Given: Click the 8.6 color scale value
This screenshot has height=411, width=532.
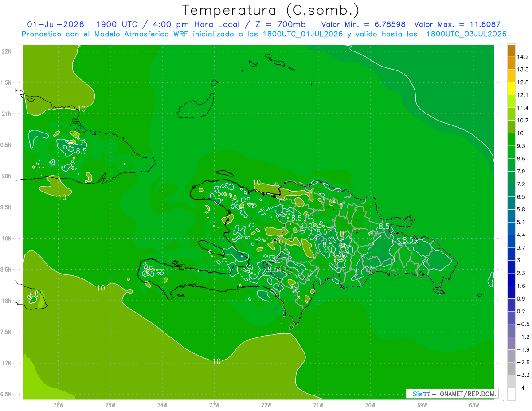Looking at the screenshot, I should coord(521,159).
